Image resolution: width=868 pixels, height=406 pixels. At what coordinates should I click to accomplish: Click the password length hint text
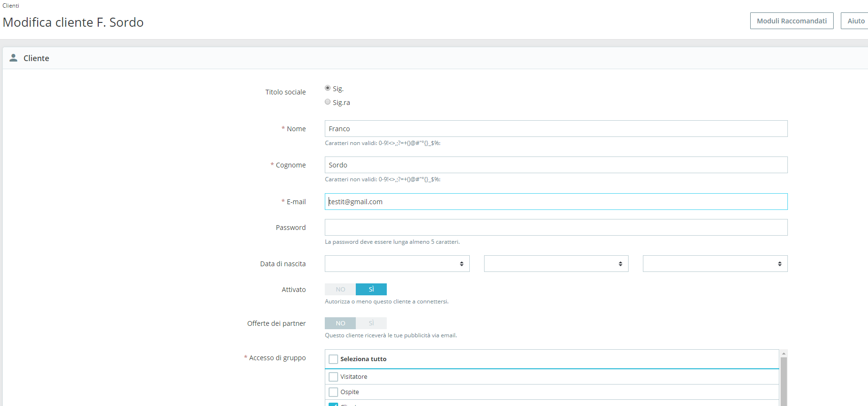tap(392, 242)
